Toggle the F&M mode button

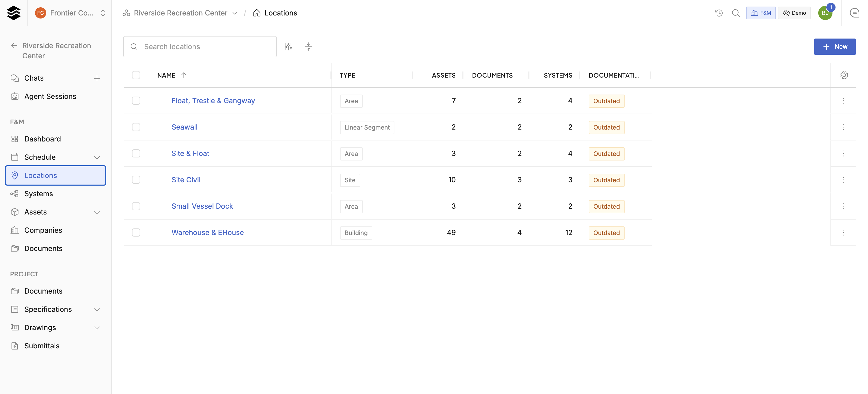761,13
